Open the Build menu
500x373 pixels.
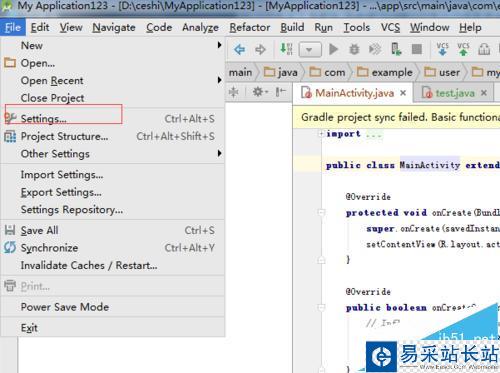(292, 27)
